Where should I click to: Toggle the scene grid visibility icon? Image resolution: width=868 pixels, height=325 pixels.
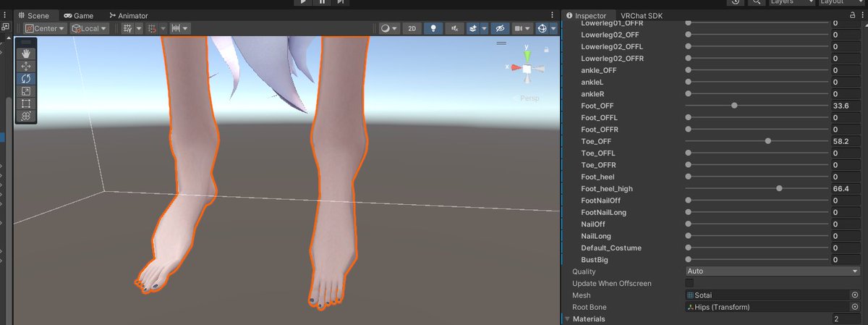pos(127,28)
